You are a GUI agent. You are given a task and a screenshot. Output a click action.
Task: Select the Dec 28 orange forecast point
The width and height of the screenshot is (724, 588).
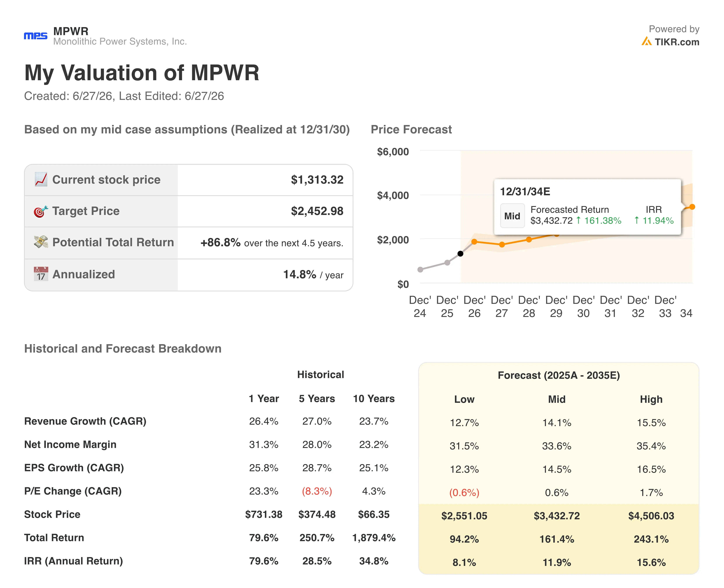(529, 239)
